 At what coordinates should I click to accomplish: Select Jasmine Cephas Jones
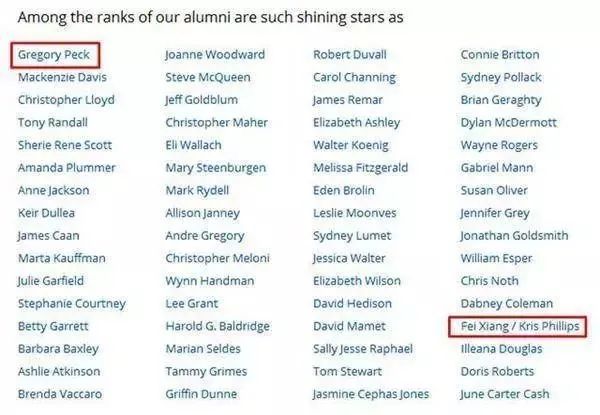point(370,394)
